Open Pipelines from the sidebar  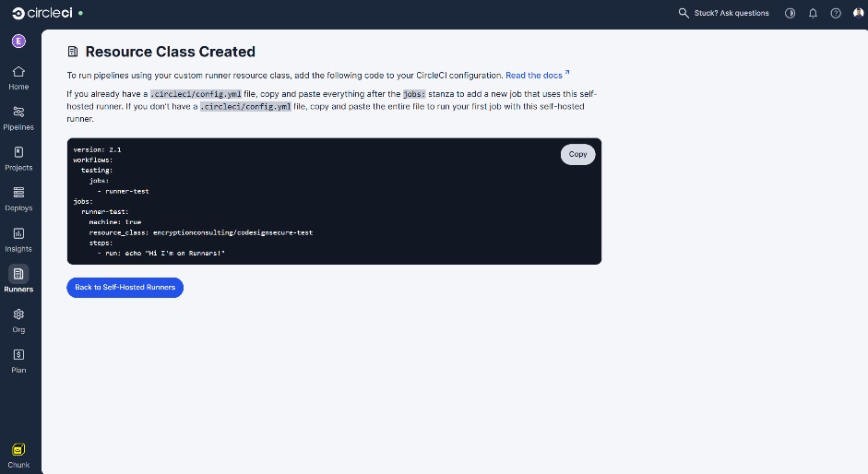point(18,118)
